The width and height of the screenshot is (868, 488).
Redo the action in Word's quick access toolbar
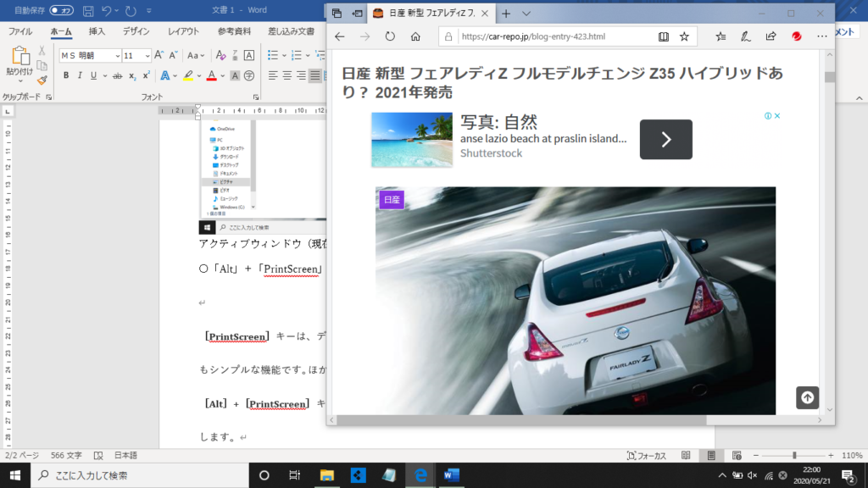coord(131,10)
